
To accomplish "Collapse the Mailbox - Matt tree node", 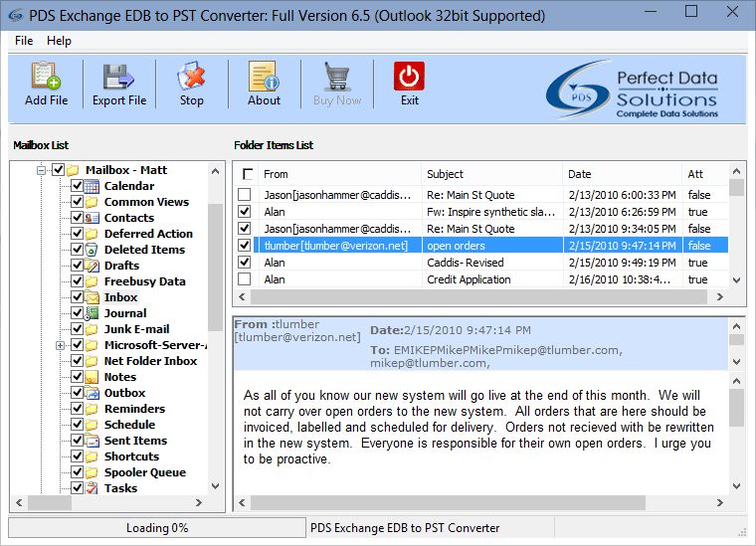I will pos(43,170).
